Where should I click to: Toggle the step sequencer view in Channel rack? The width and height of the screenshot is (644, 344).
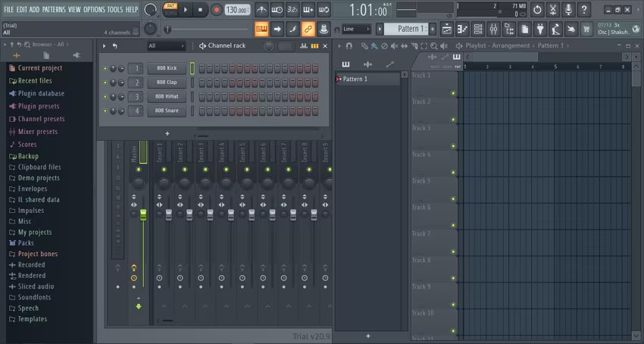click(314, 45)
